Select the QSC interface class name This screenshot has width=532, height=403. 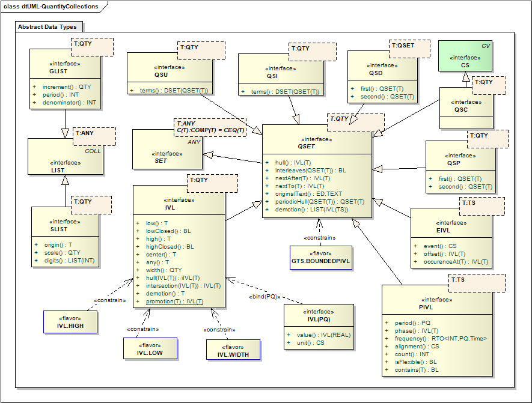pos(461,109)
